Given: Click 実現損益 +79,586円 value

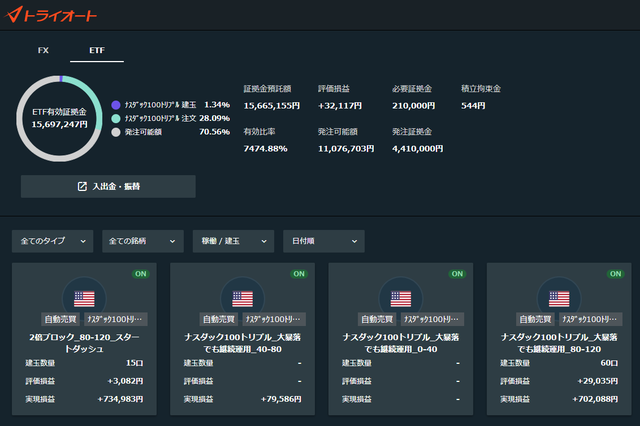Looking at the screenshot, I should (x=281, y=399).
